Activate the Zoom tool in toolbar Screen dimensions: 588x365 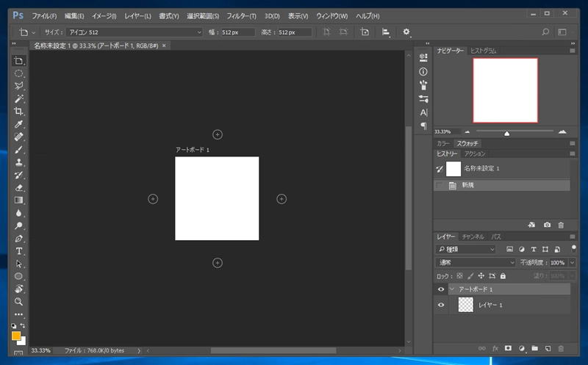[19, 301]
